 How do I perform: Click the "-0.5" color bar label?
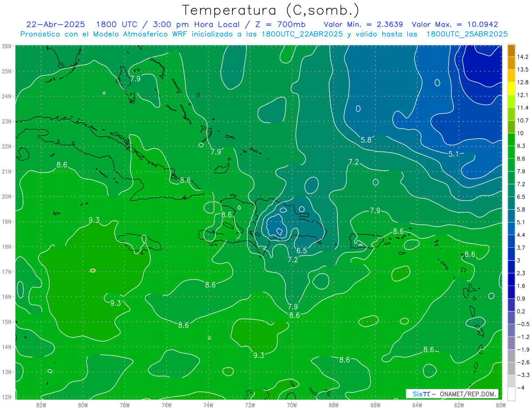click(522, 324)
